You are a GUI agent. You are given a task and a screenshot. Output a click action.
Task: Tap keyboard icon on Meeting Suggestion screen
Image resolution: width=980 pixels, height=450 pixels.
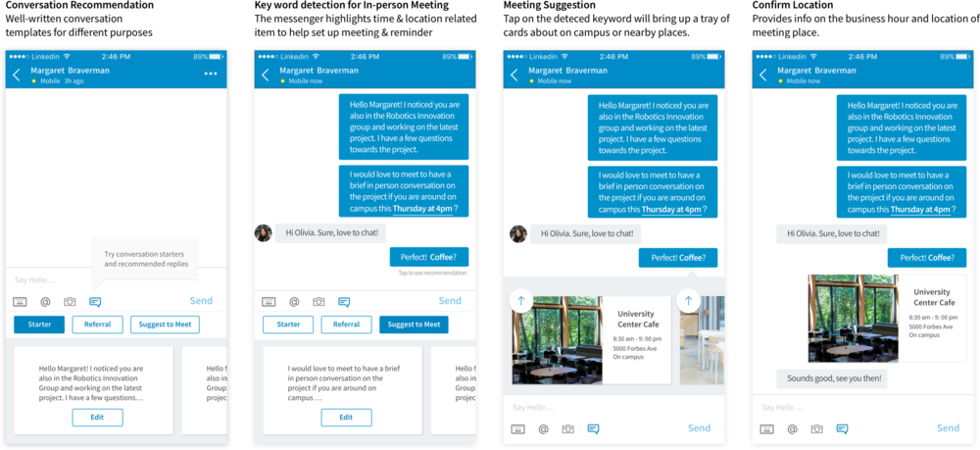click(517, 428)
